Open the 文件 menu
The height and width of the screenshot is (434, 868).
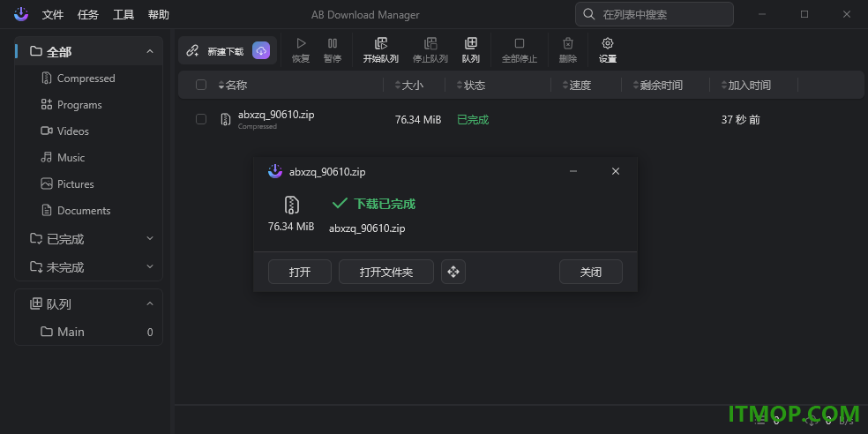(x=53, y=15)
